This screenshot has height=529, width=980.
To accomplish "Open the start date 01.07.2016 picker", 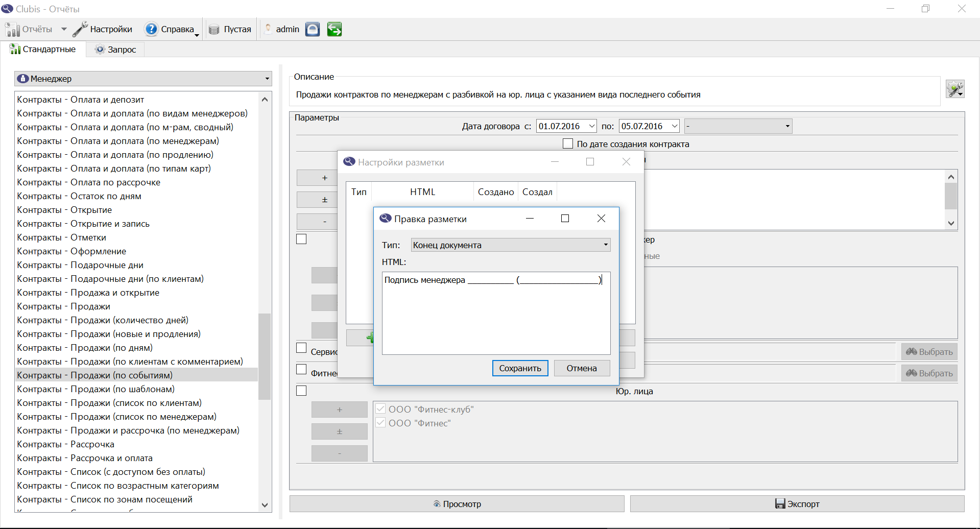I will coord(592,126).
